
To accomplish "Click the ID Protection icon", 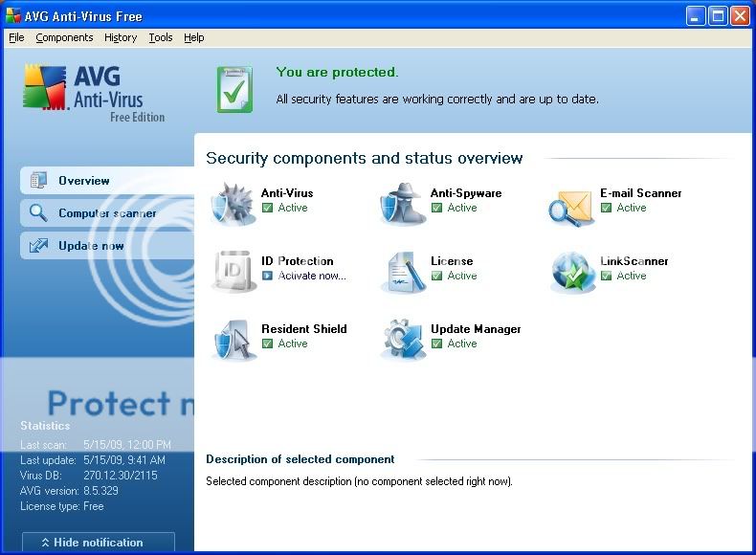I will (x=233, y=272).
